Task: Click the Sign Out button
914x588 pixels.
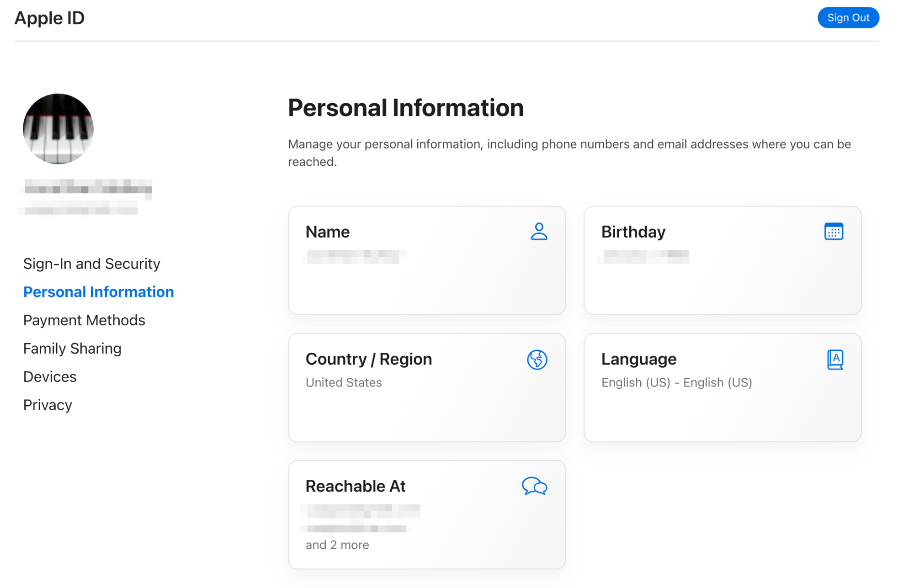Action: point(848,18)
